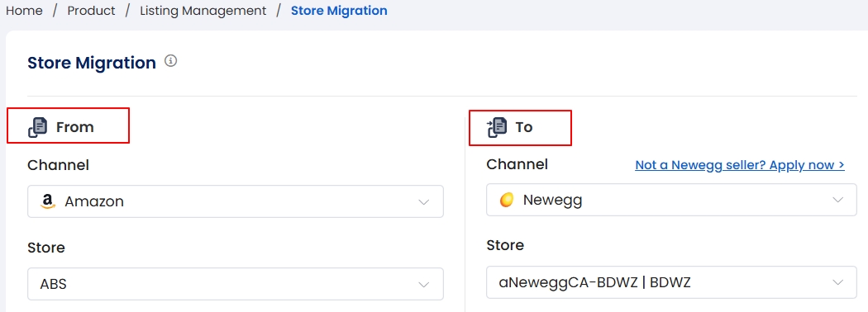Screen dimensions: 868x312
Task: Expand chevron of the aNeweggCA-BDWZ store selector
Action: point(837,282)
